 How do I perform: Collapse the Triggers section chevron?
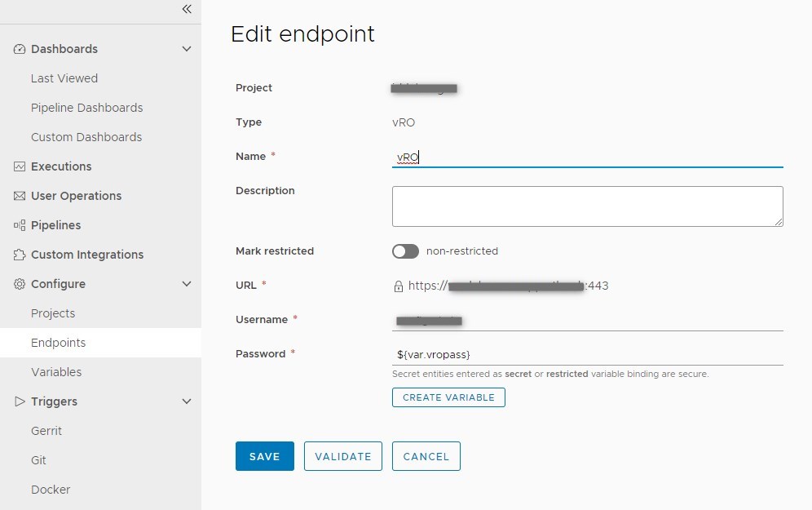[187, 401]
